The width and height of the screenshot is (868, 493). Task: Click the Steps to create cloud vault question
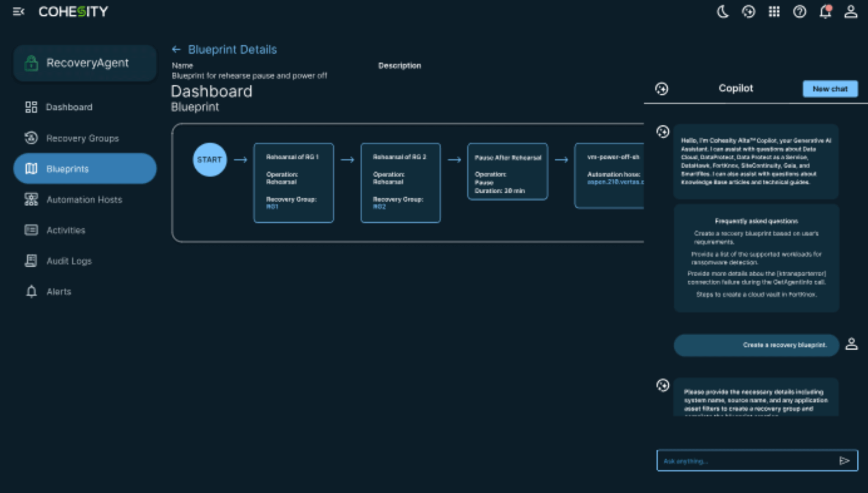tap(756, 294)
